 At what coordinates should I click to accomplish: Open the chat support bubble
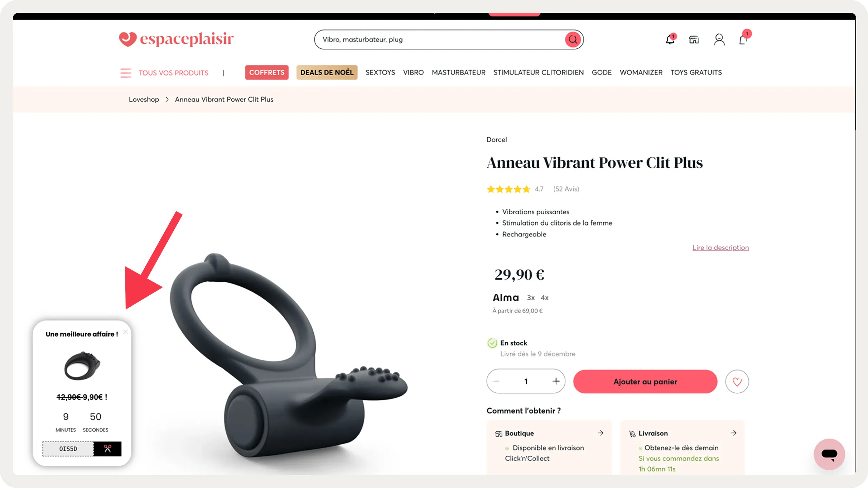tap(829, 454)
